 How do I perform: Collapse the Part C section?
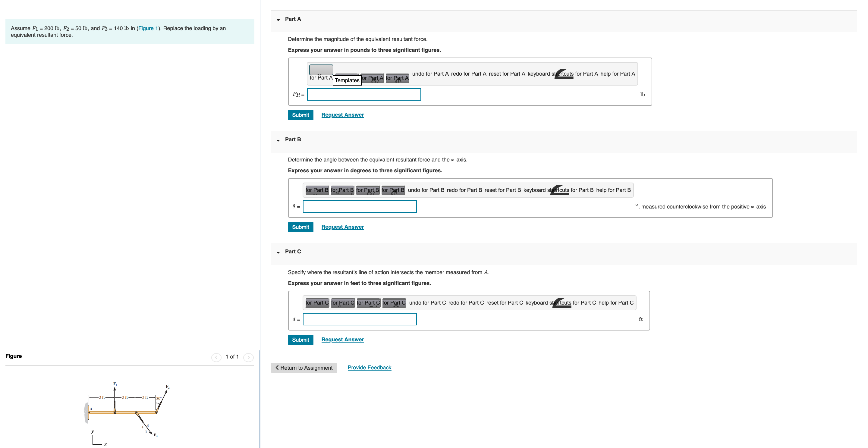click(278, 252)
